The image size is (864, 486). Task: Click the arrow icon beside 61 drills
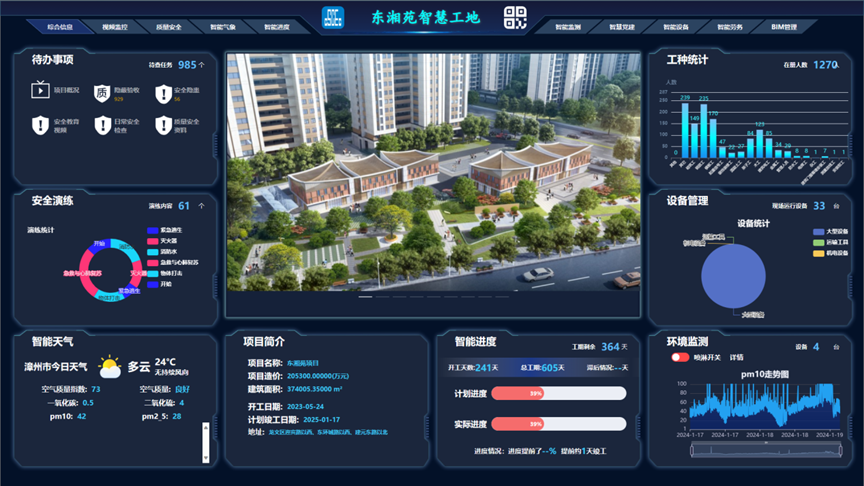coord(202,206)
